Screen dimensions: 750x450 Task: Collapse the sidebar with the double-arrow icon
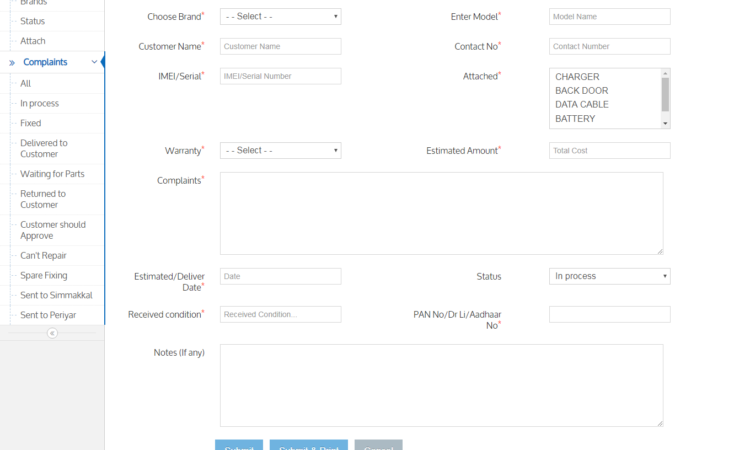tap(52, 333)
